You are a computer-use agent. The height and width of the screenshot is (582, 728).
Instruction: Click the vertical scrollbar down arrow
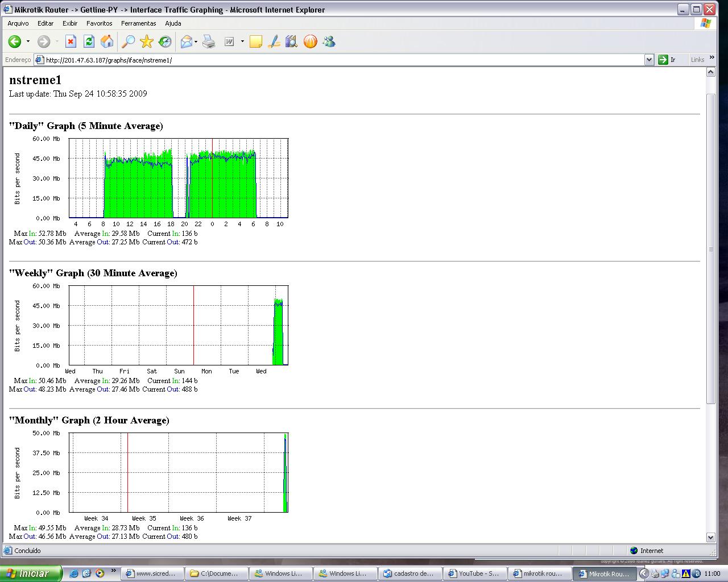click(710, 537)
